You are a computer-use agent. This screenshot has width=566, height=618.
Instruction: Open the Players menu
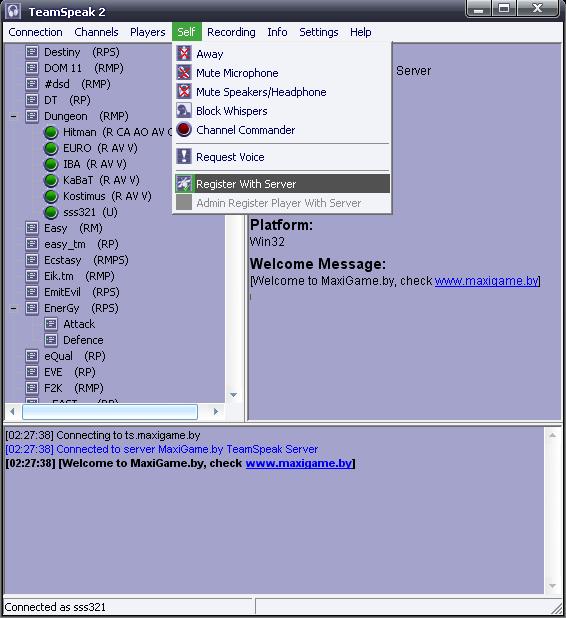pos(147,32)
